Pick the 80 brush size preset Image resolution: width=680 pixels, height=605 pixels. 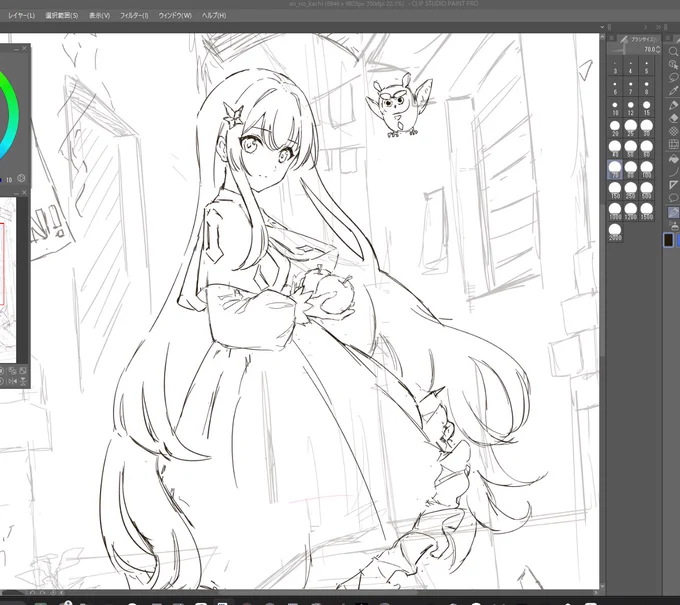631,170
